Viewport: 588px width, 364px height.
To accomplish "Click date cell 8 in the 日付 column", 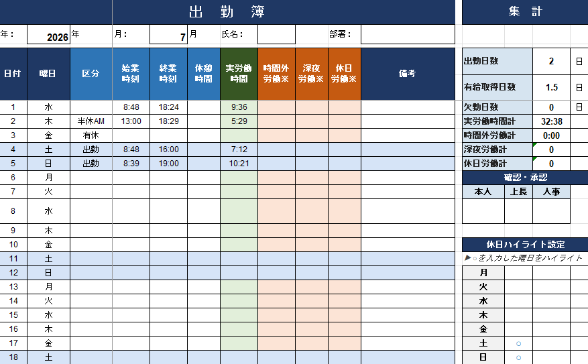I will coord(13,211).
